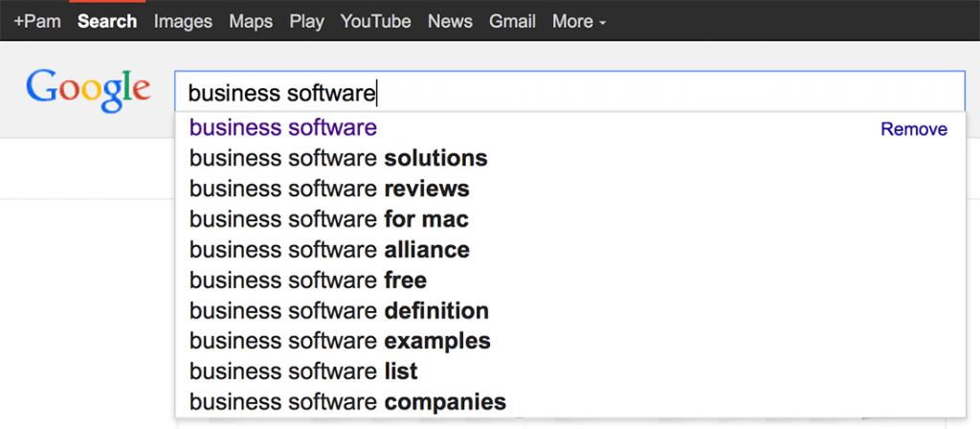
Task: Open YouTube from the top bar
Action: tap(375, 21)
